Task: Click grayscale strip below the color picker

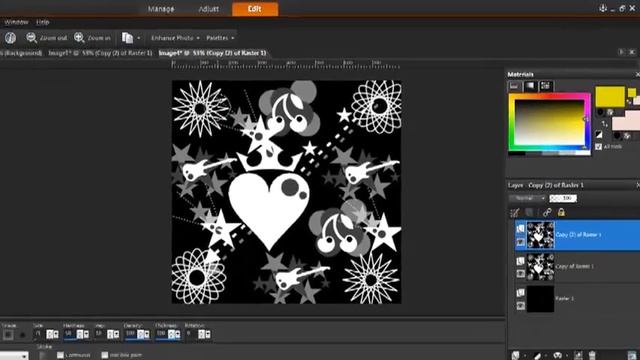Action: pyautogui.click(x=549, y=153)
